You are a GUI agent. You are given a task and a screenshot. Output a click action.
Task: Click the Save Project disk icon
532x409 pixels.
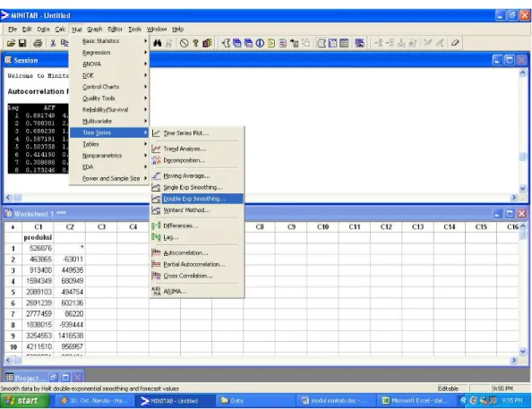click(x=22, y=43)
